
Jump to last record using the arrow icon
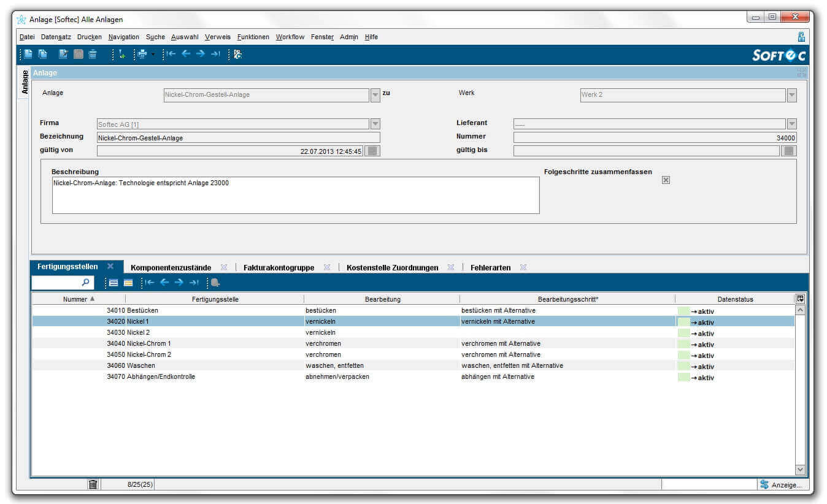(x=216, y=54)
